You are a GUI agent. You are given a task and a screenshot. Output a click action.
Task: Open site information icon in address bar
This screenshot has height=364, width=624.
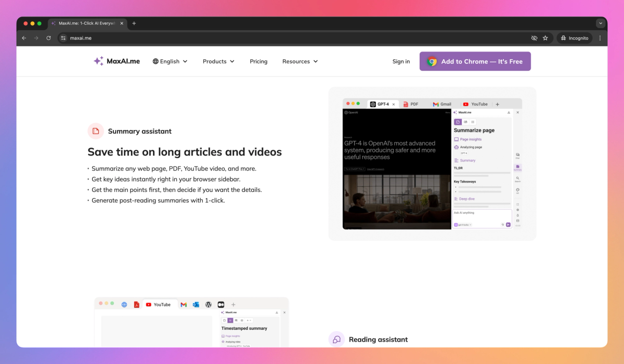tap(63, 38)
